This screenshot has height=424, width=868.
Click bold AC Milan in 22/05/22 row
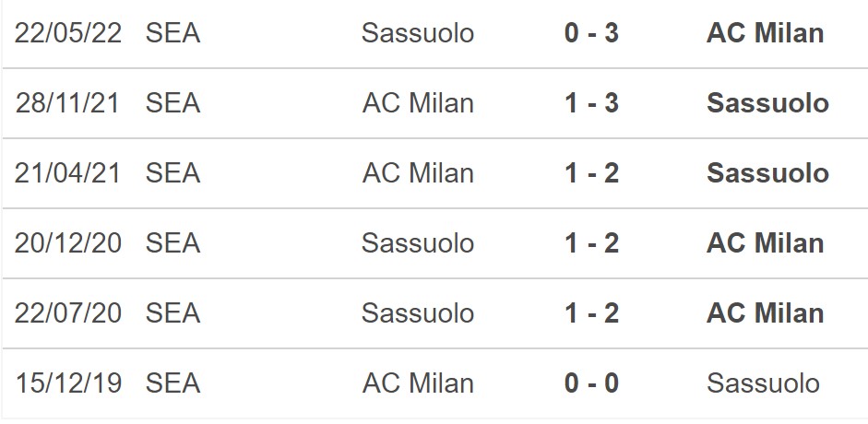(765, 33)
